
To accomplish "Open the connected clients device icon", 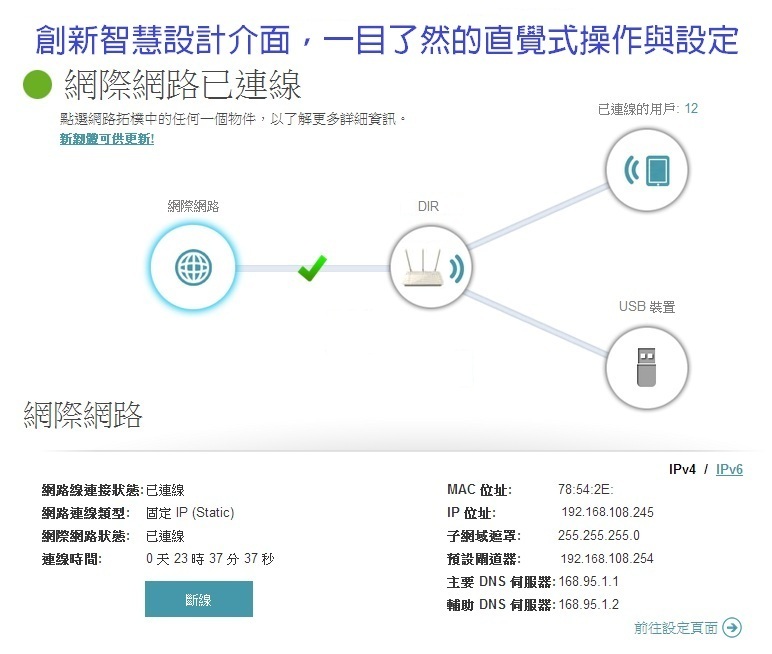I will 648,169.
